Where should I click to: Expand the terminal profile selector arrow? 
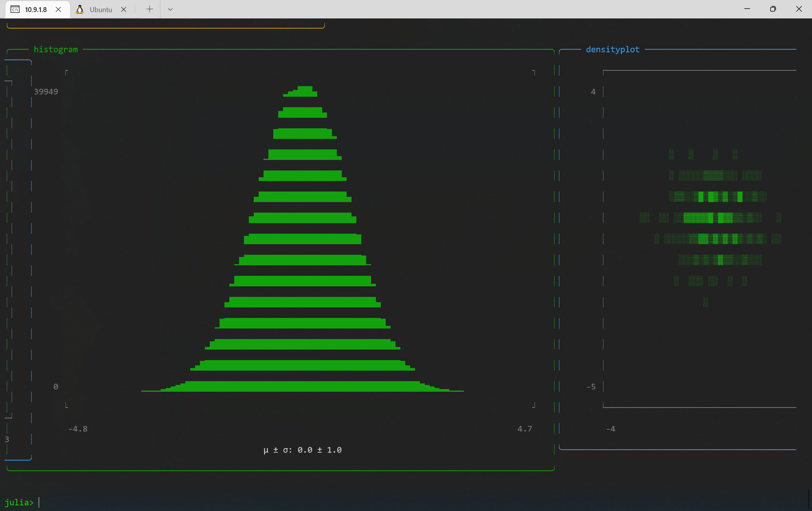pos(170,9)
